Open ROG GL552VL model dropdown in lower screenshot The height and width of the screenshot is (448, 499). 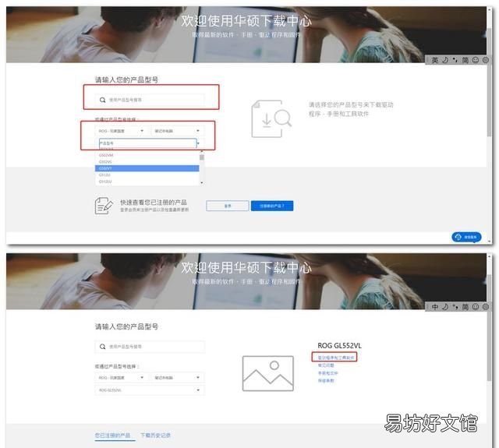pos(149,390)
